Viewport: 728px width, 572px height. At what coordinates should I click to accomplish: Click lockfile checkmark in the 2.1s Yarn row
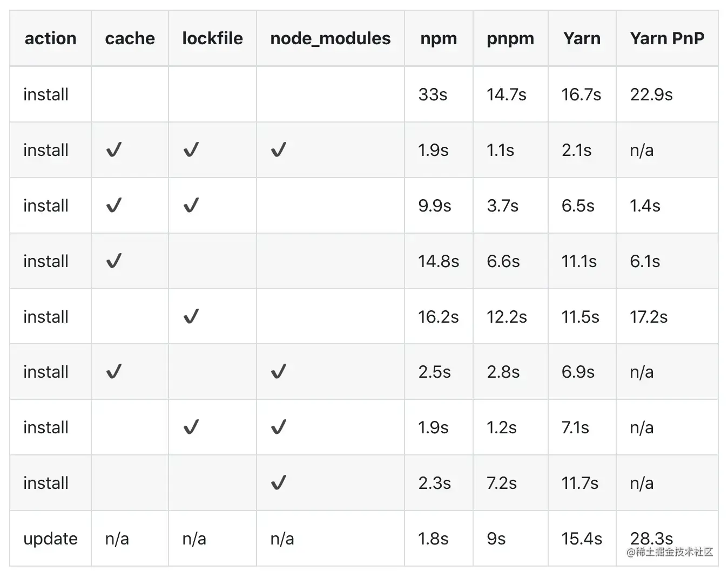[x=191, y=150]
